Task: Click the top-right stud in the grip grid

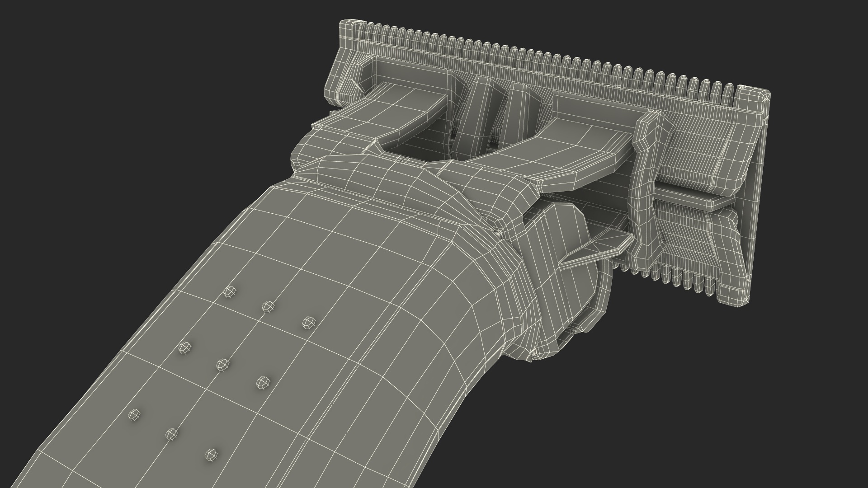Action: click(309, 323)
